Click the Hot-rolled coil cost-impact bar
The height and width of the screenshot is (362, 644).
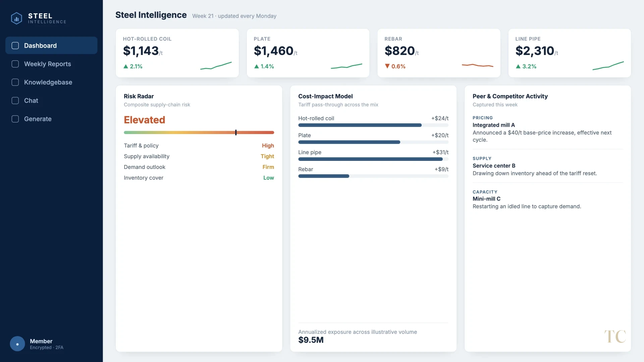(373, 125)
